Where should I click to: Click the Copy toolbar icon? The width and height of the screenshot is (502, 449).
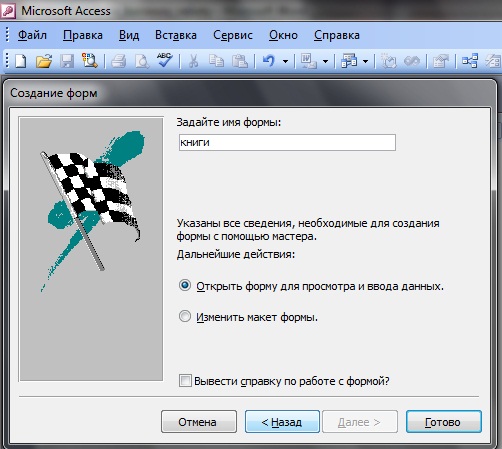[x=216, y=61]
